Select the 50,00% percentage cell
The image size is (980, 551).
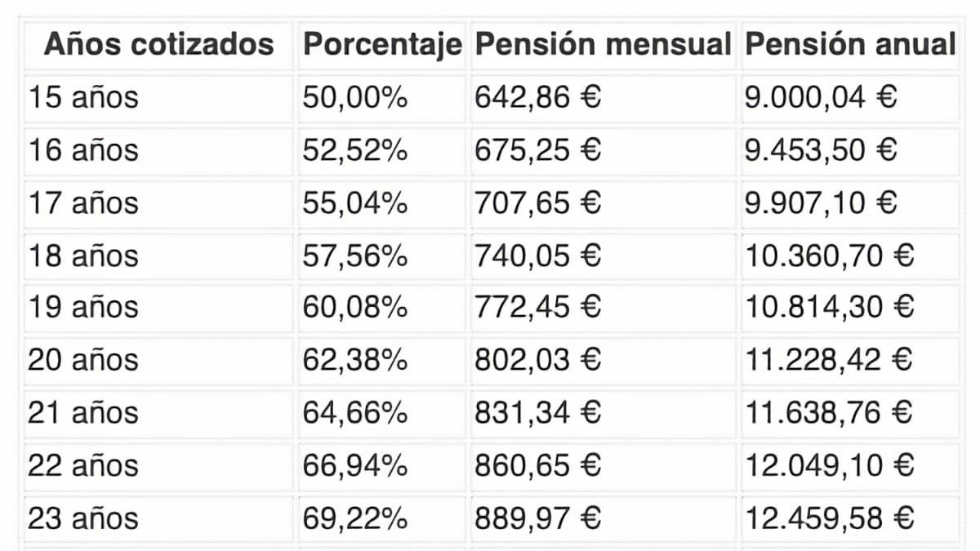coord(355,98)
